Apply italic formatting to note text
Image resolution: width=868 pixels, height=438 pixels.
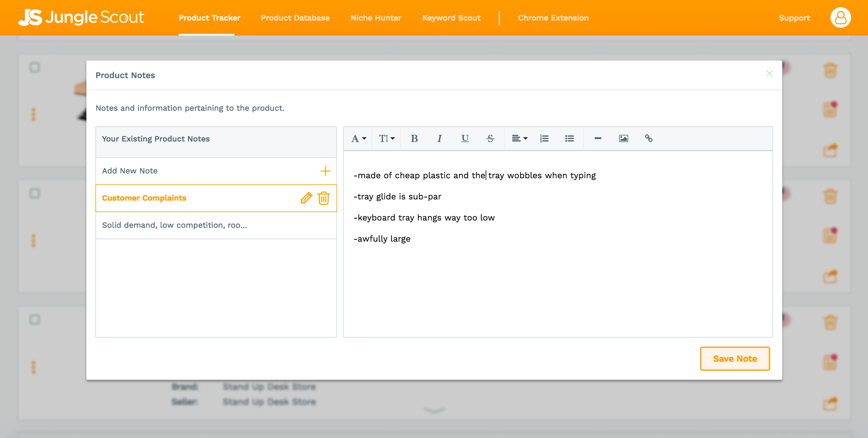(x=439, y=138)
